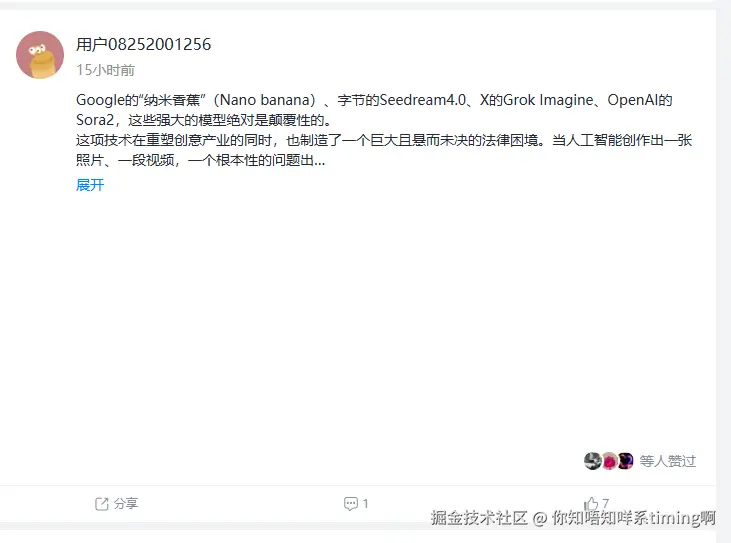Open the comment bubble icon
This screenshot has width=731, height=543.
tap(351, 504)
